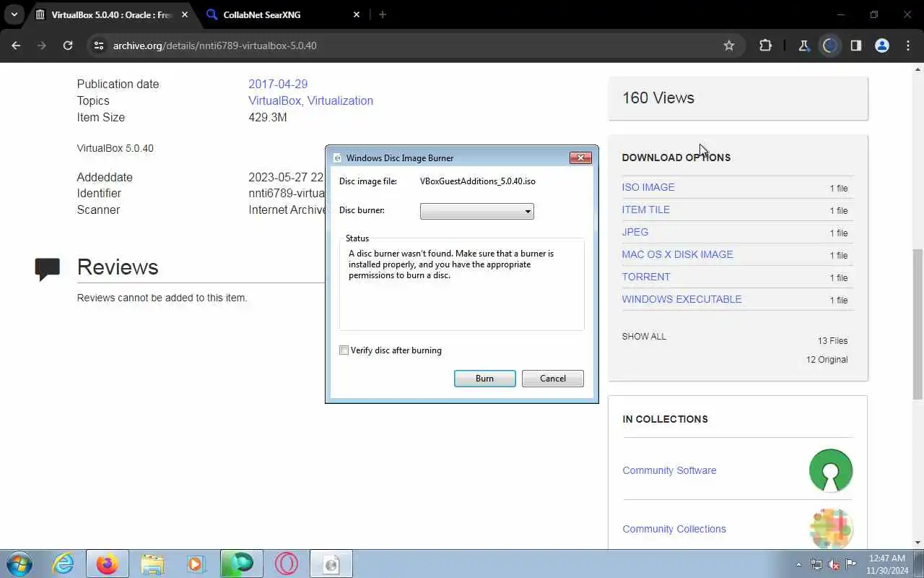Toggle the browser side panel icon
924x578 pixels.
click(855, 46)
